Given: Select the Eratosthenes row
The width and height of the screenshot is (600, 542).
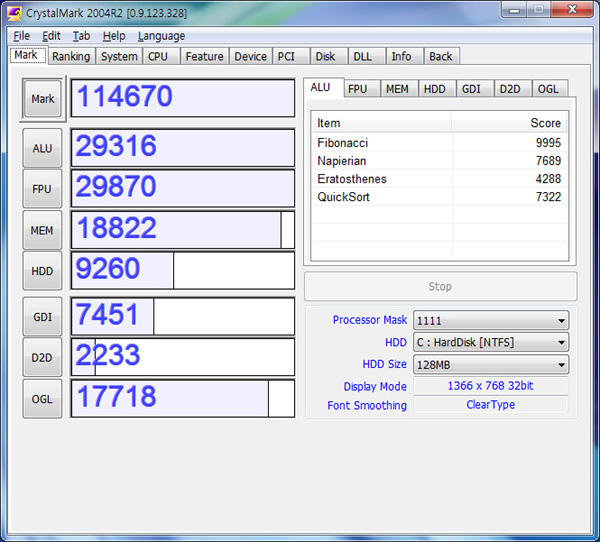Looking at the screenshot, I should tap(439, 179).
